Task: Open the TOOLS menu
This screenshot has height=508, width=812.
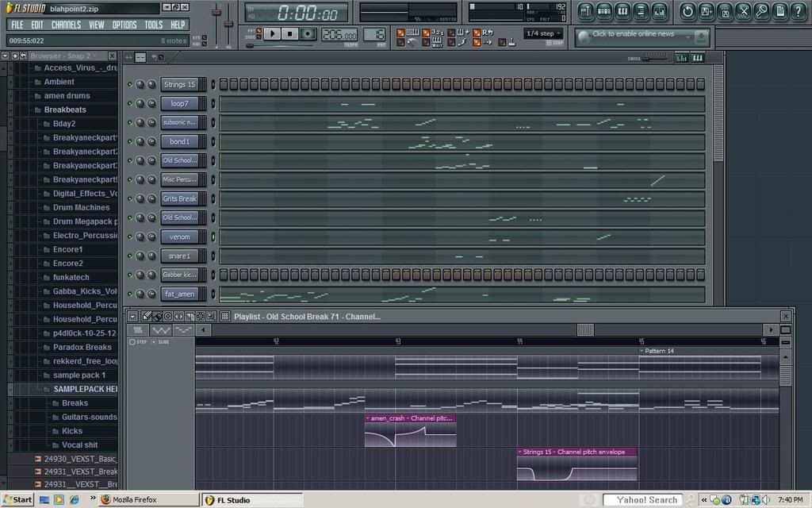Action: (x=153, y=25)
